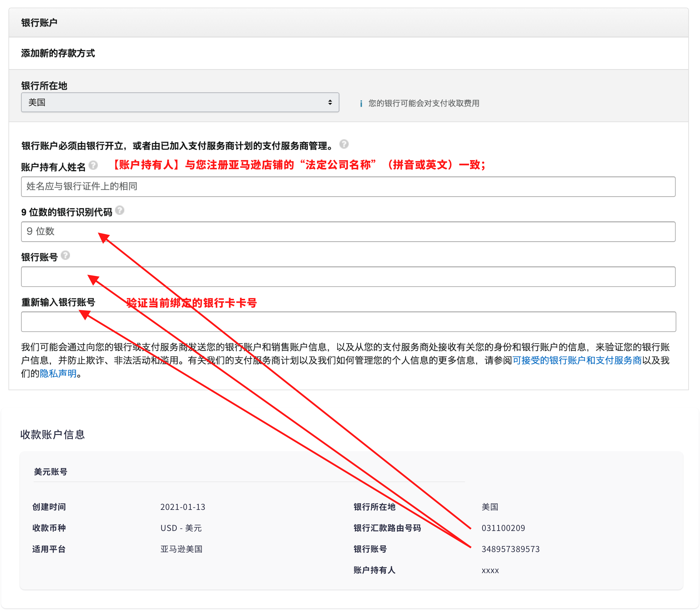
Task: Click help icon beside 9 位数的银行识别代码
Action: coord(119,210)
